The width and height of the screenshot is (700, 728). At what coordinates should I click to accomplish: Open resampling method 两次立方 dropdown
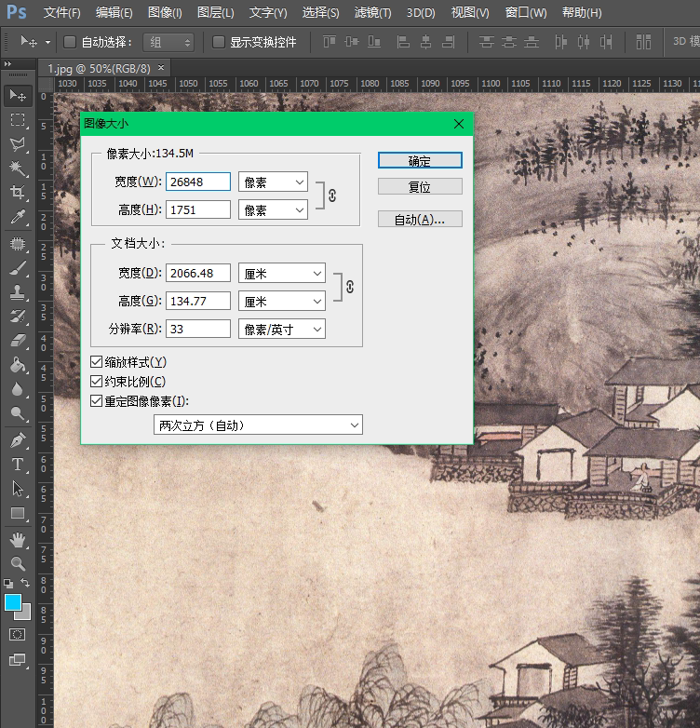(x=258, y=425)
